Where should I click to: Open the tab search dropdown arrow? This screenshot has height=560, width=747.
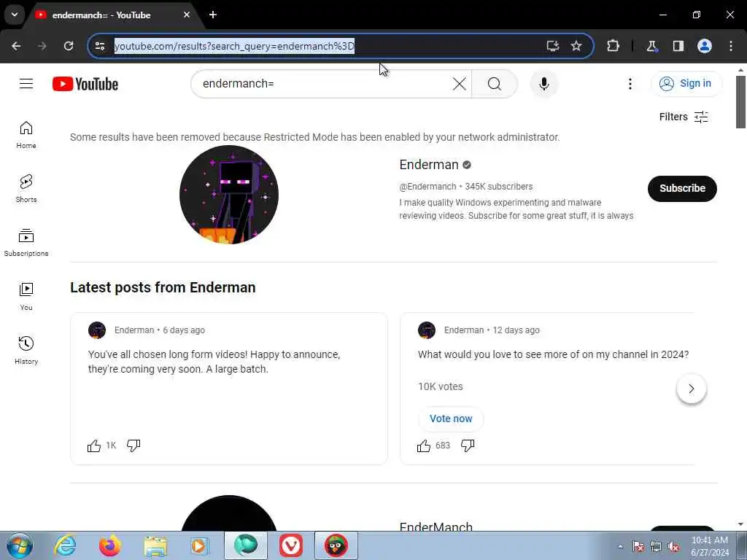15,15
